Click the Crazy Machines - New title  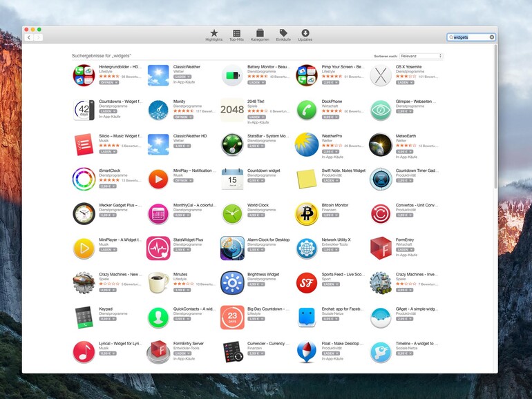pyautogui.click(x=120, y=274)
